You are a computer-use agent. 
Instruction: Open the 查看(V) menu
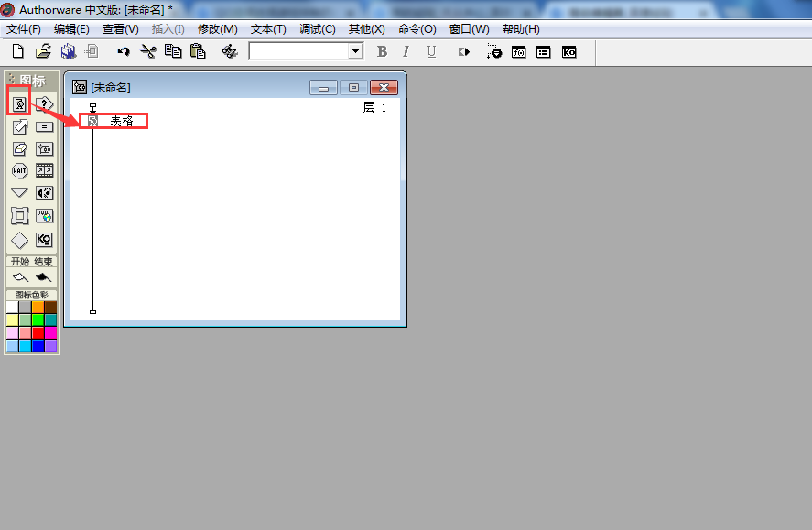[x=120, y=29]
